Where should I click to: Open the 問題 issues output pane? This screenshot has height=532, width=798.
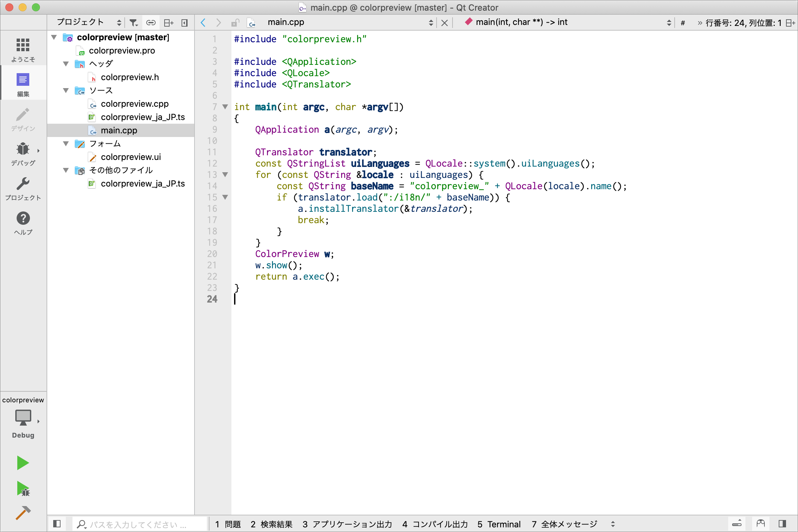point(228,524)
